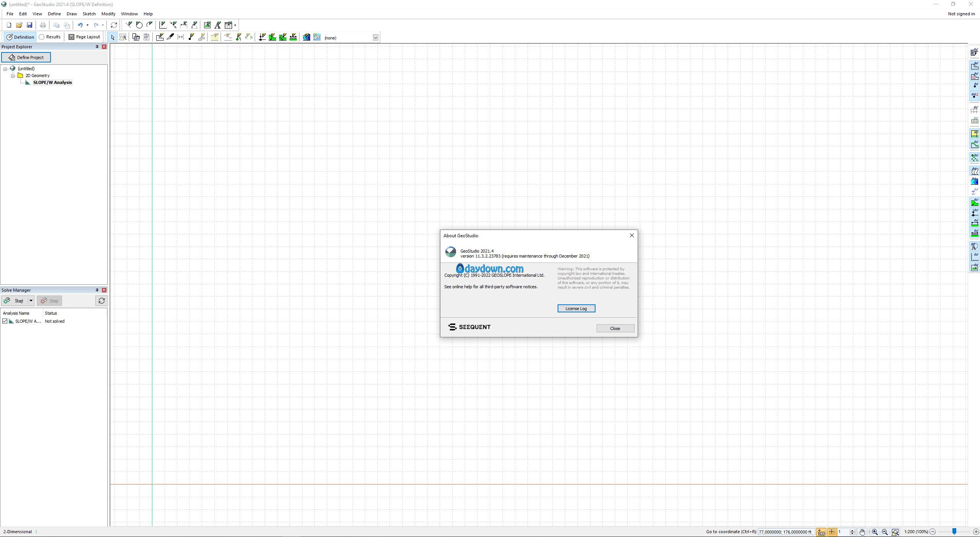This screenshot has height=537, width=980.
Task: Select the Draw Regions tool
Action: point(160,37)
